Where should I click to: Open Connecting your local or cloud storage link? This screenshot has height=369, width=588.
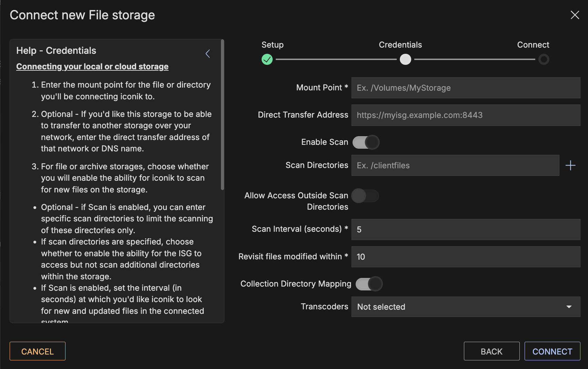click(92, 67)
